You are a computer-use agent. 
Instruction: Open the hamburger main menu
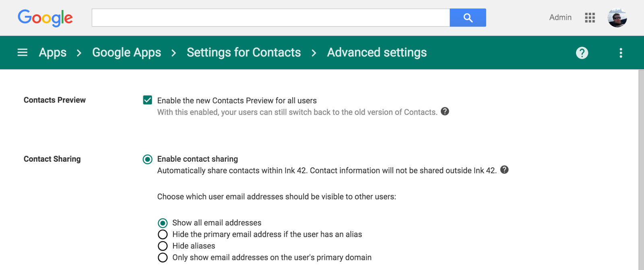pos(23,52)
